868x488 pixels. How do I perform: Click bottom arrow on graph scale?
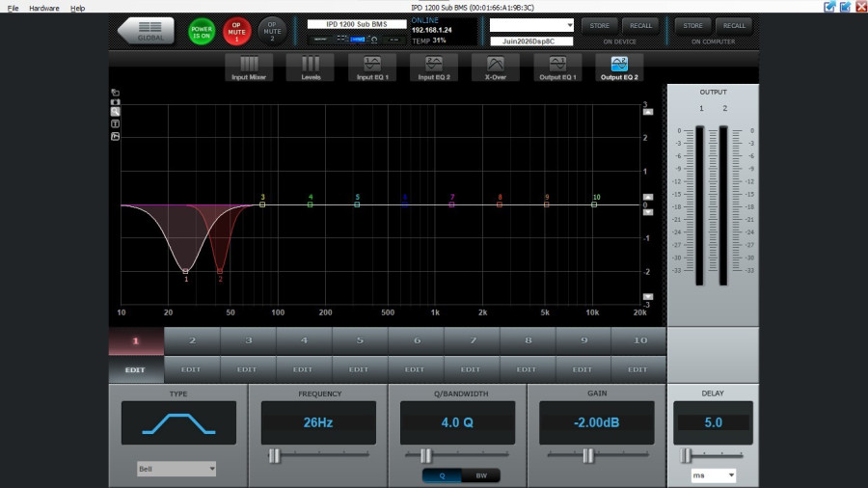click(x=648, y=297)
